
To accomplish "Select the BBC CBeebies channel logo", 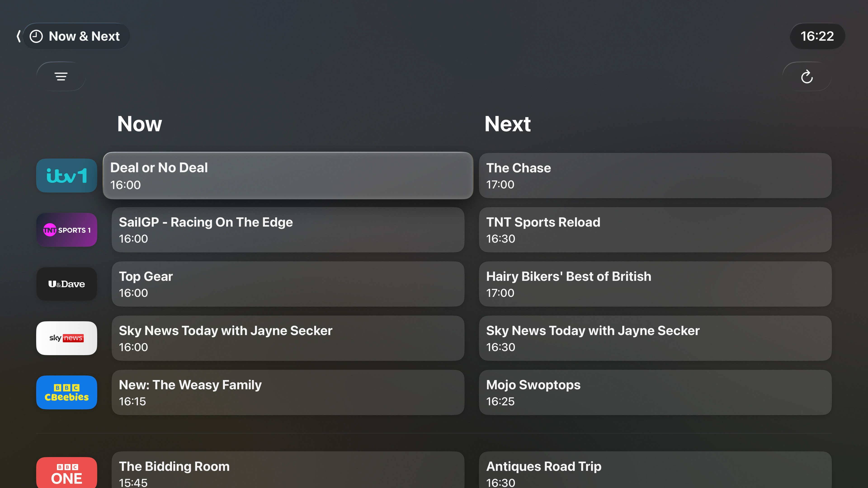I will [x=67, y=392].
